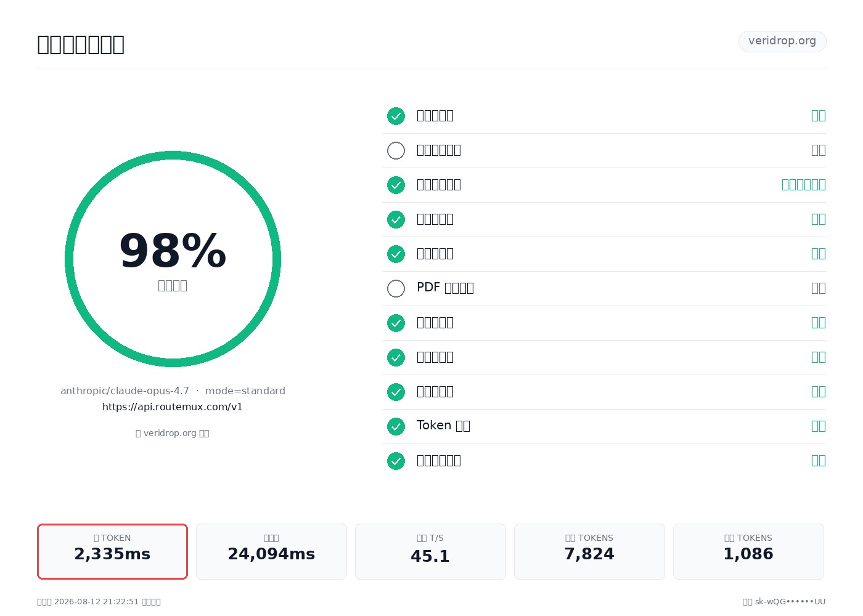Viewport: 863px width, 616px height.
Task: Select the empty circle icon in the second checklist row
Action: point(396,150)
